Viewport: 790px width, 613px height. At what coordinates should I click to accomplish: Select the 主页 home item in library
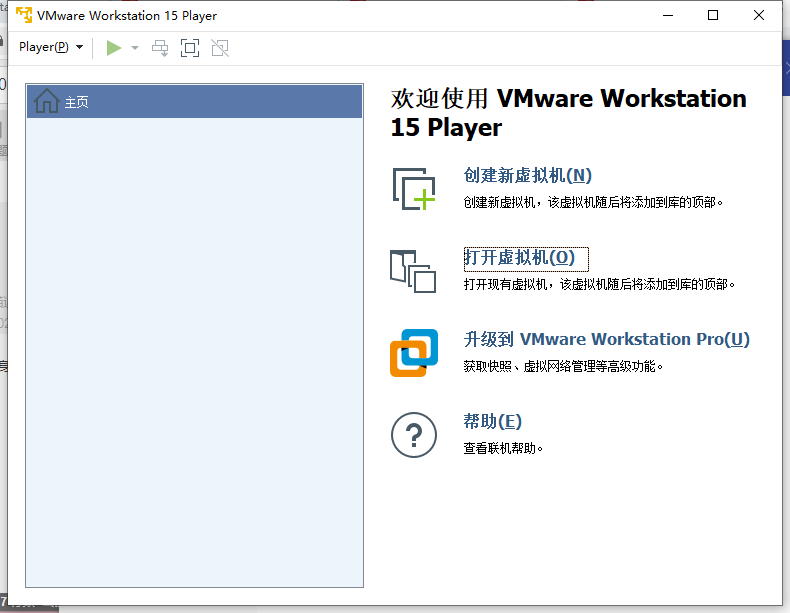[x=194, y=102]
